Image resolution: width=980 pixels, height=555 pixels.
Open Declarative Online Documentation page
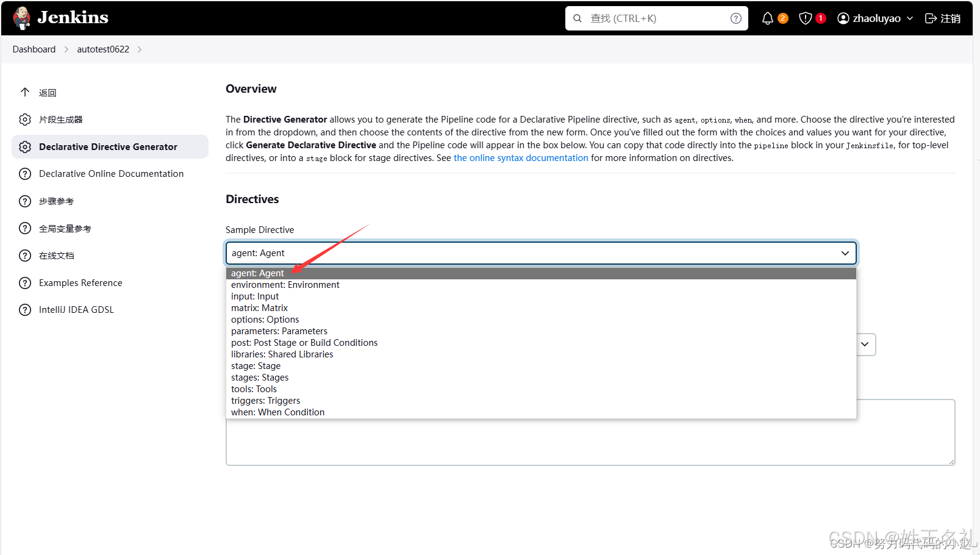click(x=110, y=174)
